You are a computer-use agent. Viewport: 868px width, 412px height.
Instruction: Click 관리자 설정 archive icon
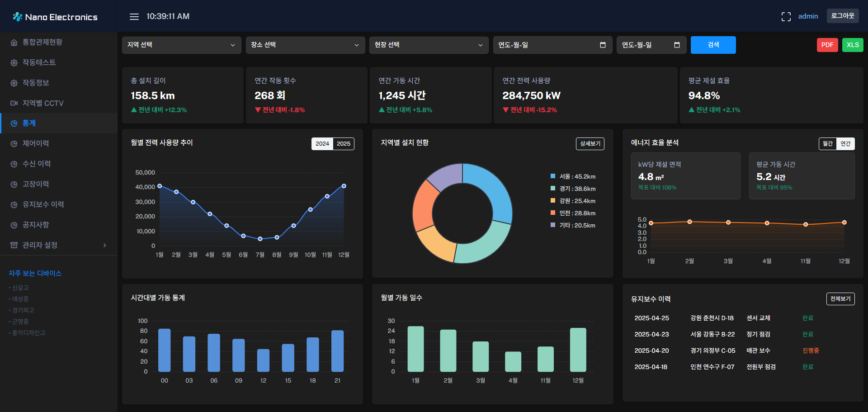tap(14, 245)
